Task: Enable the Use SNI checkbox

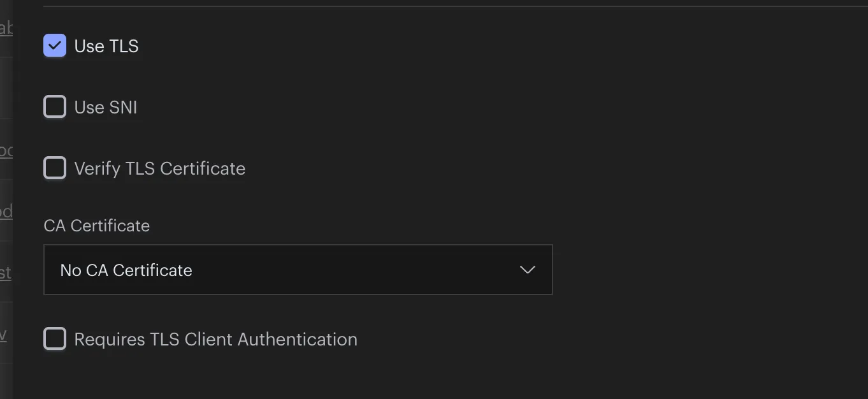Action: tap(55, 107)
